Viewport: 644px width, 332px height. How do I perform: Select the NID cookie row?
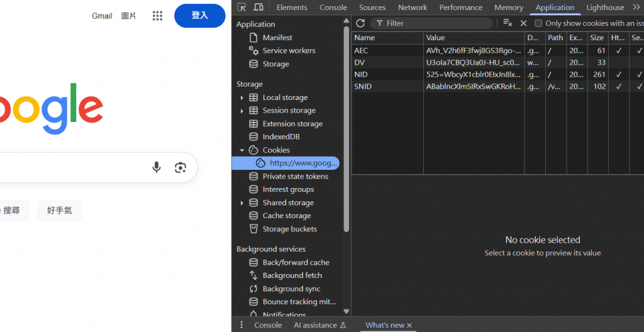click(498, 74)
